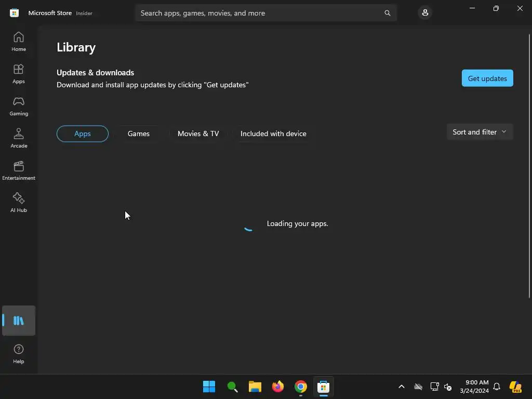Switch to Included with device tab
The width and height of the screenshot is (532, 399).
[x=273, y=134]
